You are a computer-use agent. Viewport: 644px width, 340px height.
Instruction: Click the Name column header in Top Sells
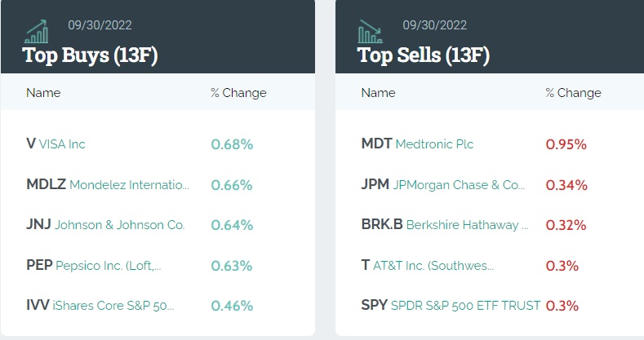378,93
